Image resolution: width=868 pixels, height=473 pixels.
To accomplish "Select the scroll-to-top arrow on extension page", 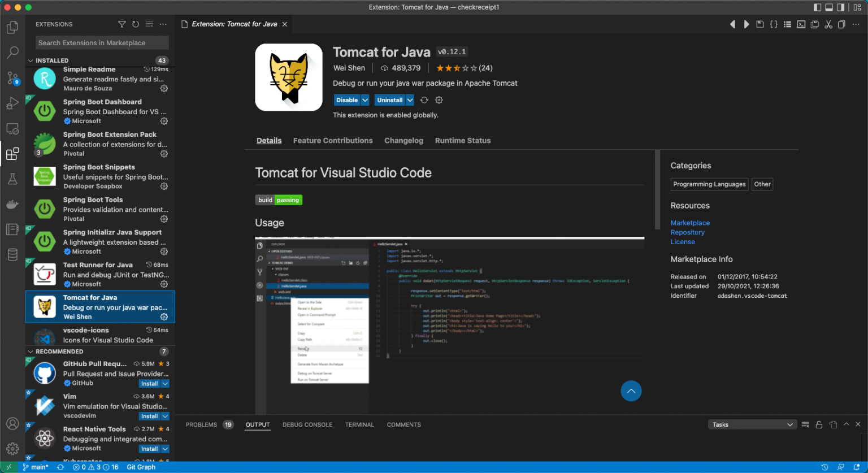I will [631, 390].
